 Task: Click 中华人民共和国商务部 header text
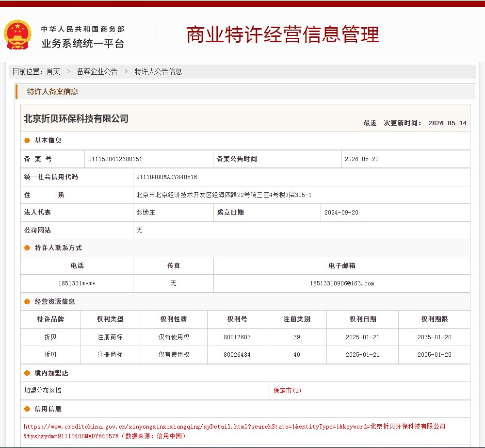tap(82, 29)
